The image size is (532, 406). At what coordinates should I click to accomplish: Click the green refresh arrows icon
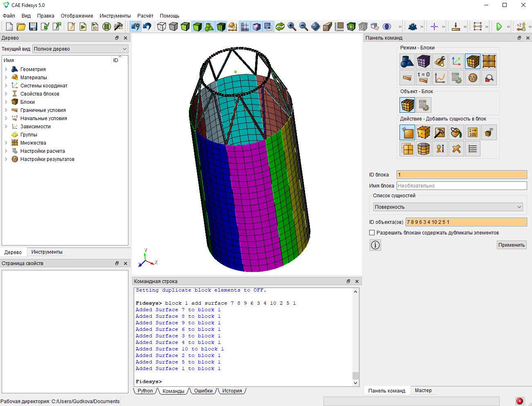280,27
